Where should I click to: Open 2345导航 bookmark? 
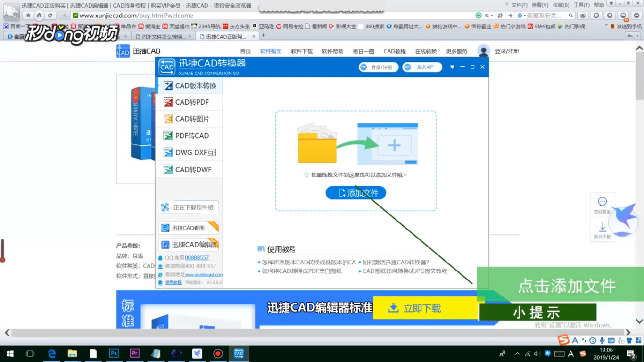tap(206, 26)
